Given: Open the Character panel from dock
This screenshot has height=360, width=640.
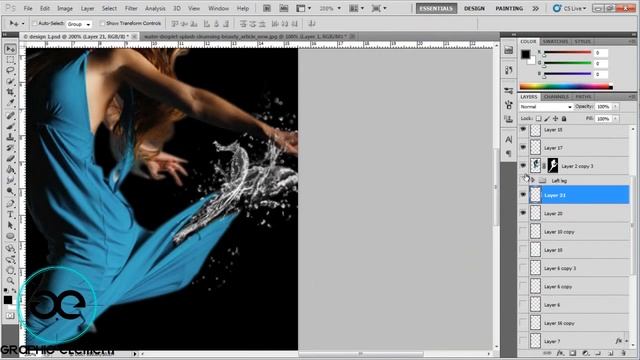Looking at the screenshot, I should (x=509, y=139).
